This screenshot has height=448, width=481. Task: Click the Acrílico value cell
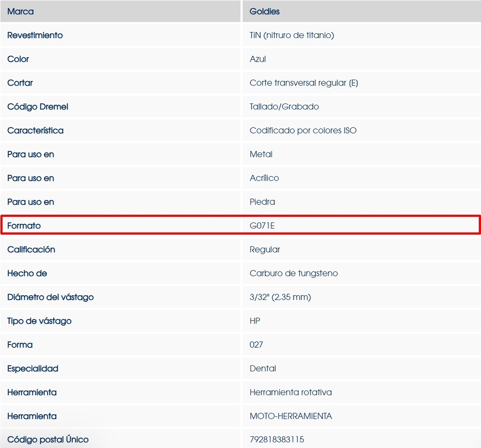click(x=264, y=178)
